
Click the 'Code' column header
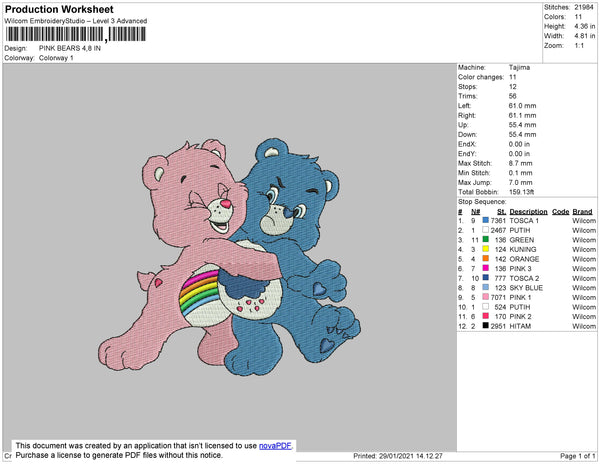(x=561, y=212)
